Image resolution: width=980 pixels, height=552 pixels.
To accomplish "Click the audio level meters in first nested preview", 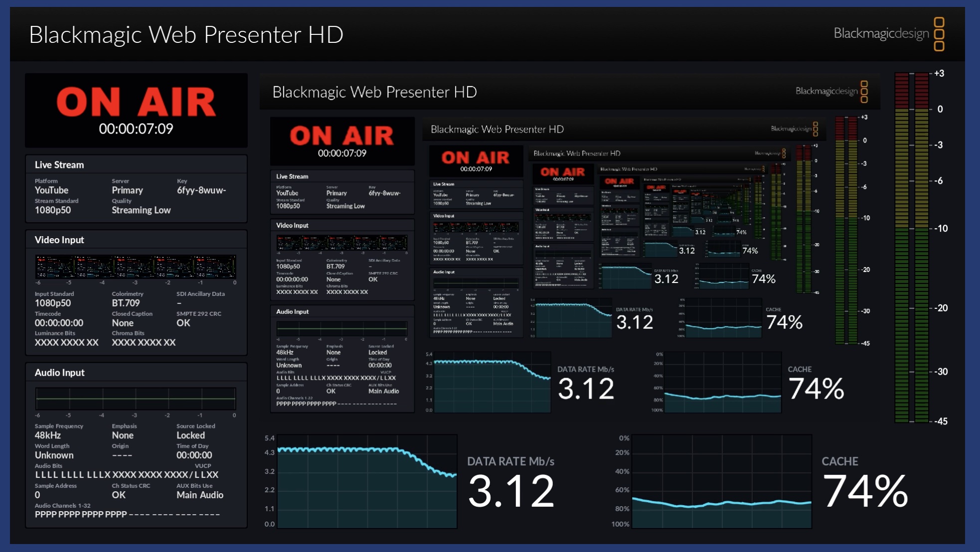I will click(x=846, y=230).
